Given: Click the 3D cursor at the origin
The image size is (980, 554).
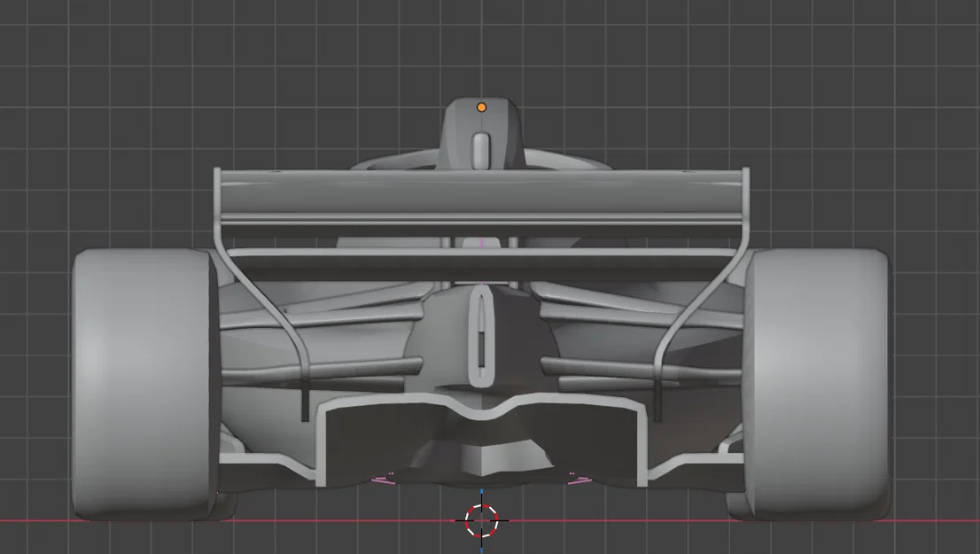Looking at the screenshot, I should coord(480,520).
